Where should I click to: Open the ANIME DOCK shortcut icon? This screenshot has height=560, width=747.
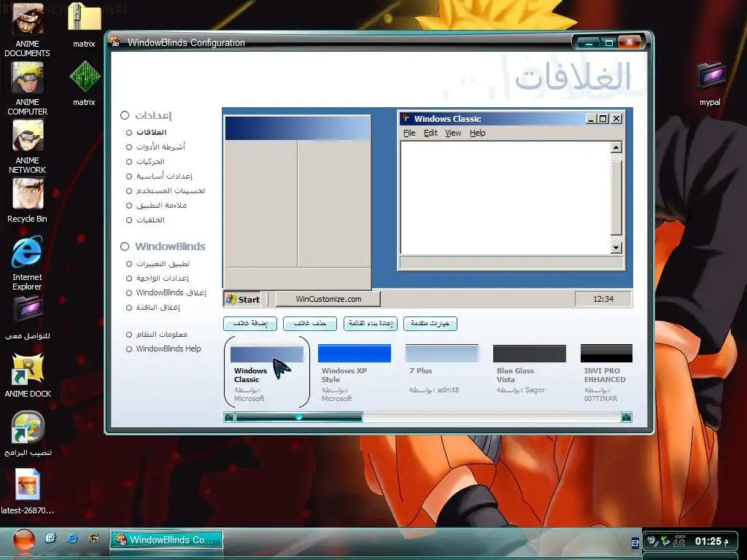click(28, 376)
